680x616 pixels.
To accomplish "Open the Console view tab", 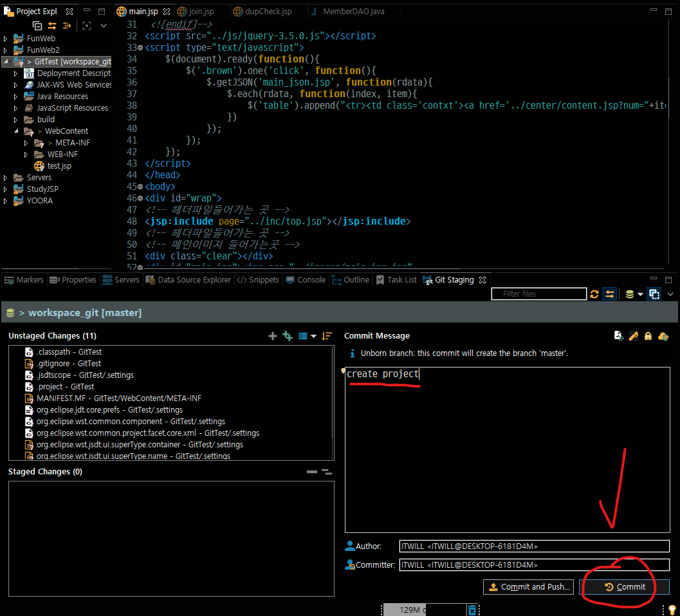I will (306, 280).
